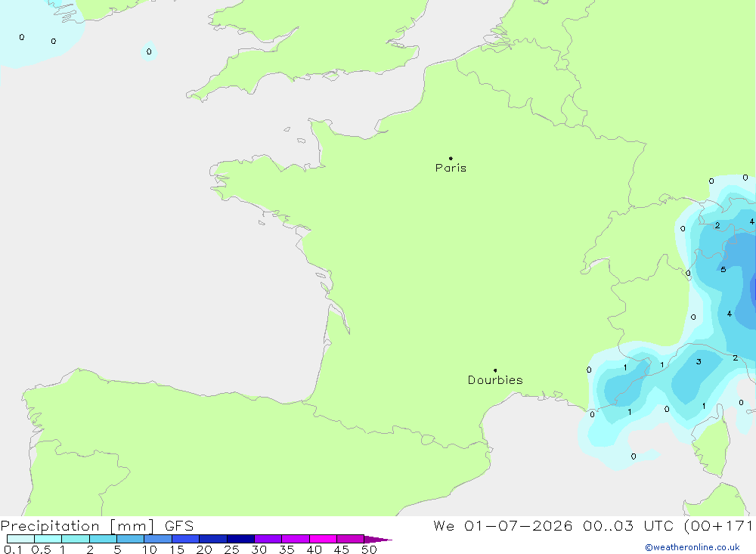This screenshot has width=756, height=554.
Task: Pick the 20–25 mm dark blue legend swatch
Action: (x=213, y=539)
